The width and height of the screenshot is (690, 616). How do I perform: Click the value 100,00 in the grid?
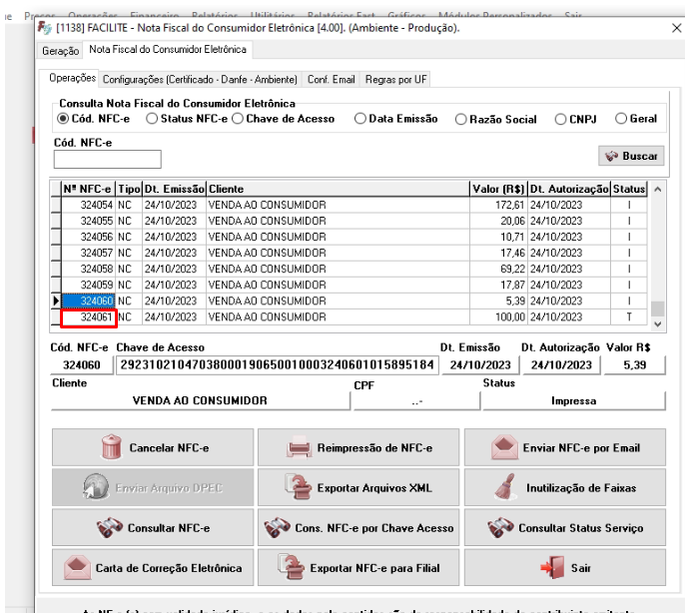510,316
